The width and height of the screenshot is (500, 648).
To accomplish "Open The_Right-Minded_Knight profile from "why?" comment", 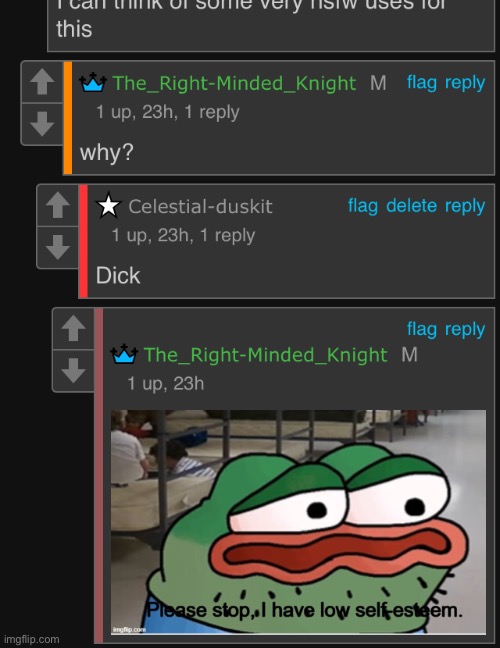I will [234, 83].
